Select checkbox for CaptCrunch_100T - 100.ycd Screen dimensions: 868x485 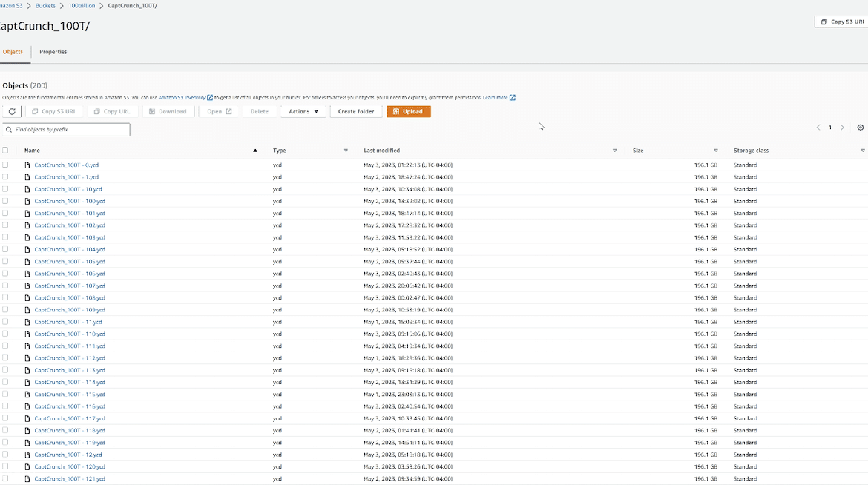(5, 201)
